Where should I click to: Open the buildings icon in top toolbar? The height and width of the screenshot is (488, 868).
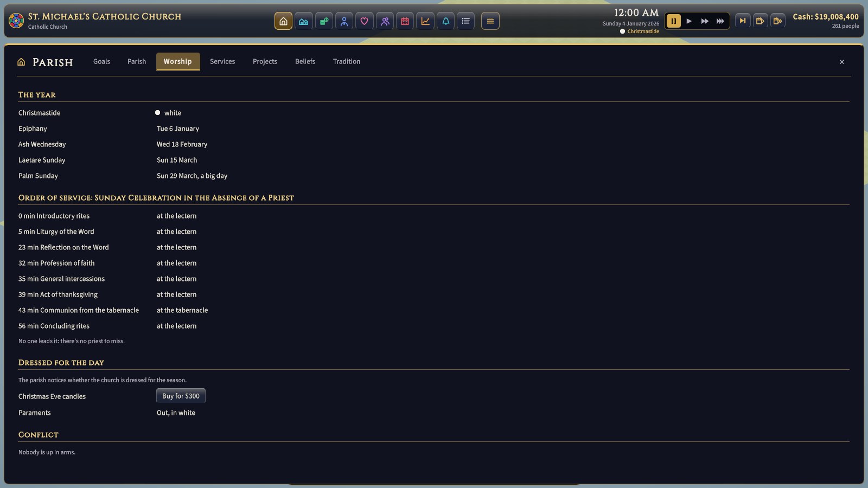(304, 21)
